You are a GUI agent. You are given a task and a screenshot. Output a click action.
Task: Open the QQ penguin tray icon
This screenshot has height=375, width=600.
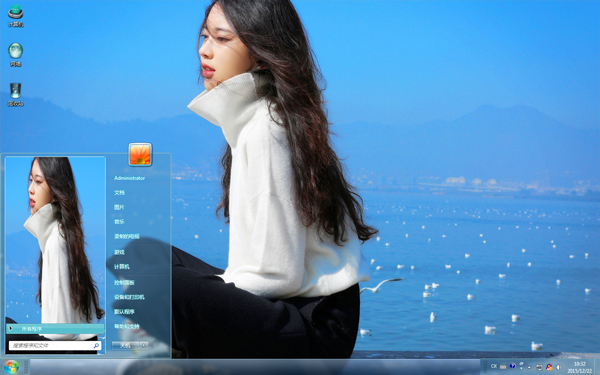[549, 367]
